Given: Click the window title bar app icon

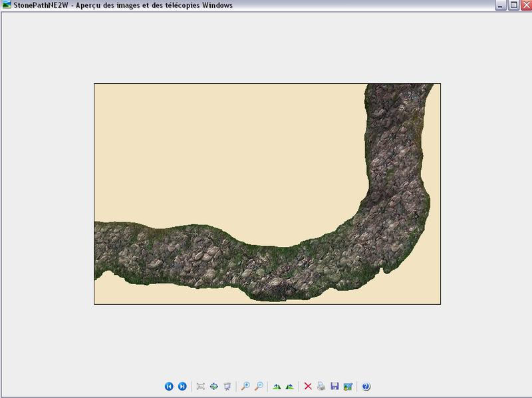Looking at the screenshot, I should (x=7, y=5).
